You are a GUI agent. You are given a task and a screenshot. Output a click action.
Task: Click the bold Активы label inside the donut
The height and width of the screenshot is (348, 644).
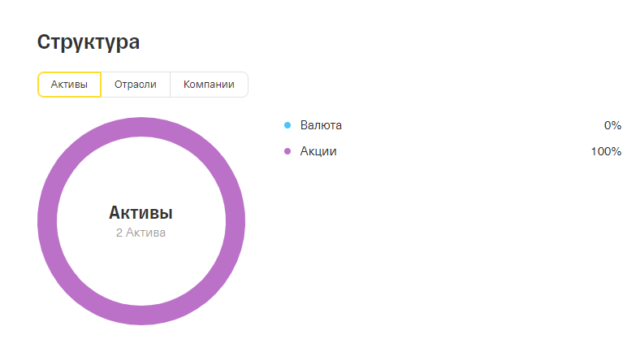coord(140,213)
